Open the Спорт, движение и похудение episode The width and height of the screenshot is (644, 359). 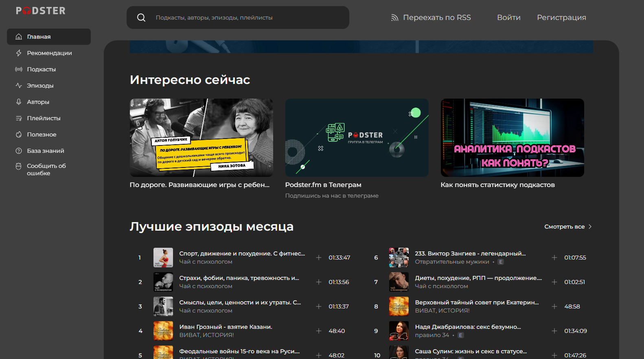pos(242,253)
